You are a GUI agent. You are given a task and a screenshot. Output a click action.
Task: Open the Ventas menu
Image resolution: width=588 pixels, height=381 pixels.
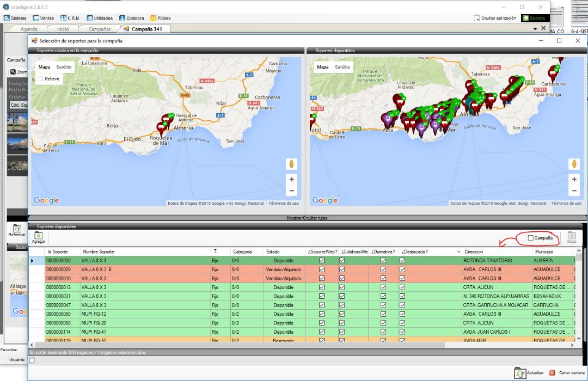point(43,18)
